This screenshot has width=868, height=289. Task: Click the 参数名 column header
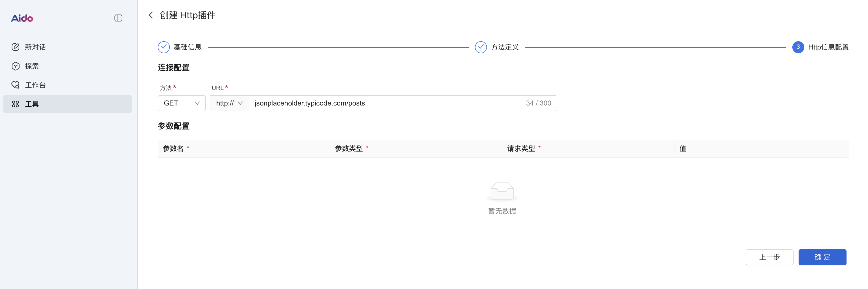(174, 148)
